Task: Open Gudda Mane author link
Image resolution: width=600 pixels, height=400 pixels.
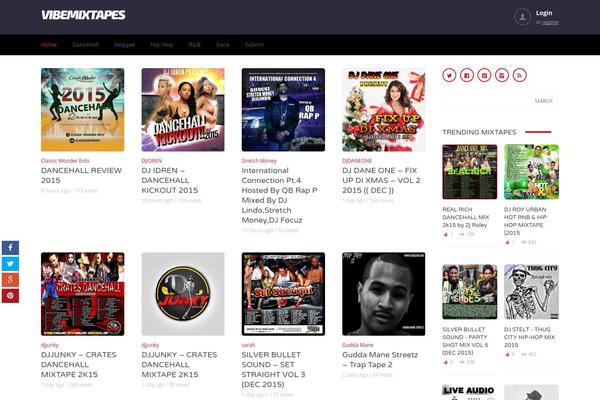Action: pos(357,345)
